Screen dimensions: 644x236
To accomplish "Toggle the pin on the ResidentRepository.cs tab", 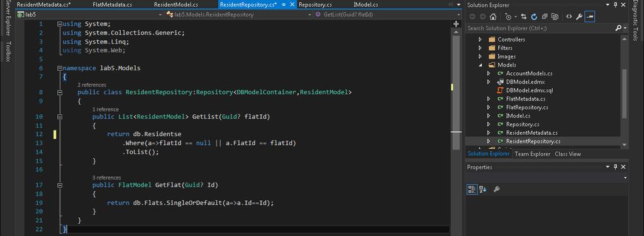I will pos(284,4).
